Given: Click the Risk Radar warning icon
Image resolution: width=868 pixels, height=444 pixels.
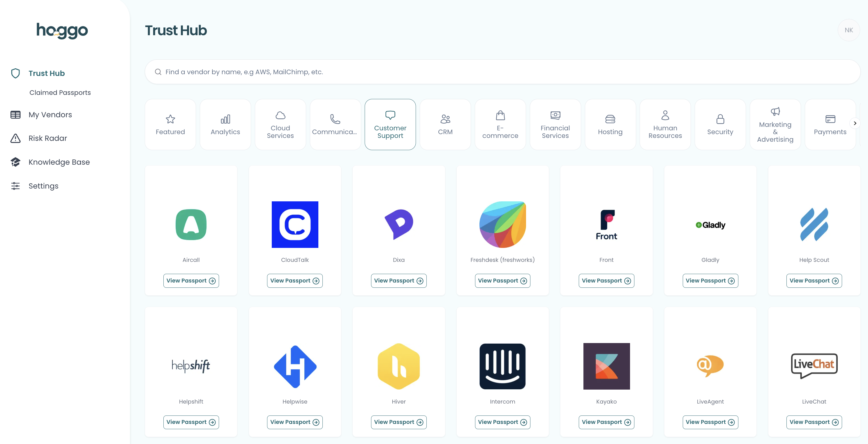Looking at the screenshot, I should pos(15,138).
